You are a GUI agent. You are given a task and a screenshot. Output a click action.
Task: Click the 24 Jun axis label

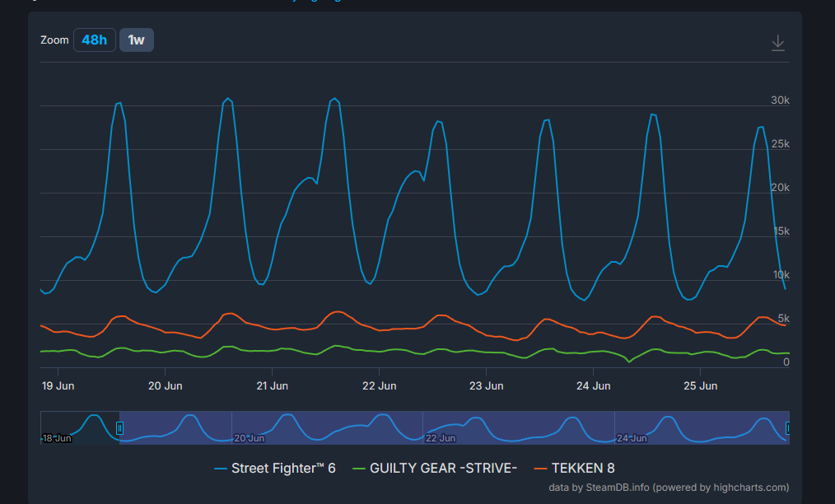593,385
